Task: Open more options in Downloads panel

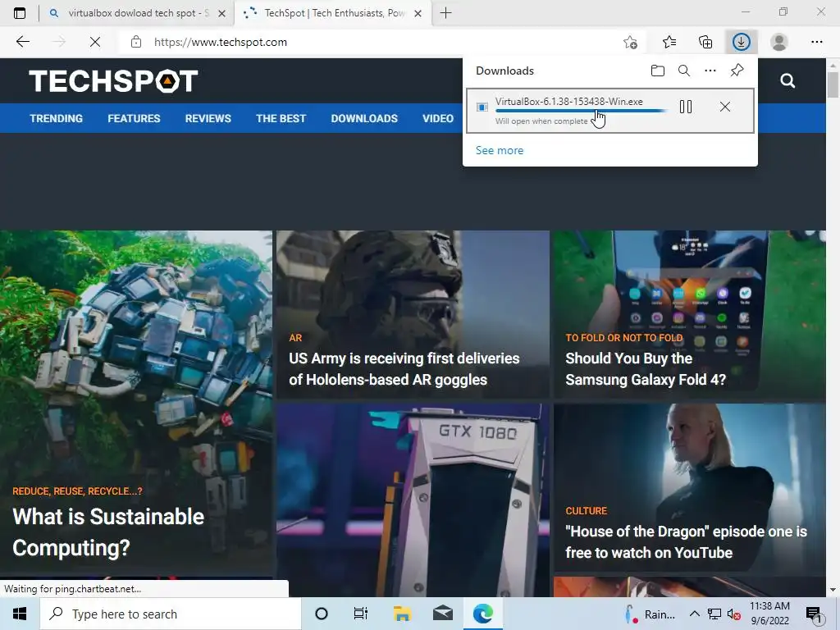Action: [710, 71]
